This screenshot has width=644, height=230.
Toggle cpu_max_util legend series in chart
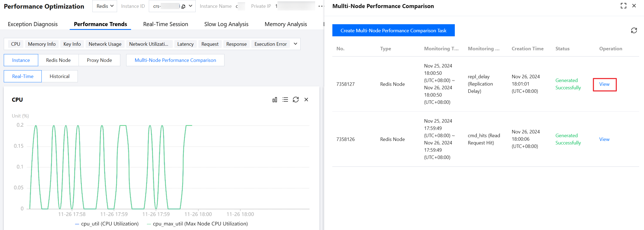tap(197, 224)
